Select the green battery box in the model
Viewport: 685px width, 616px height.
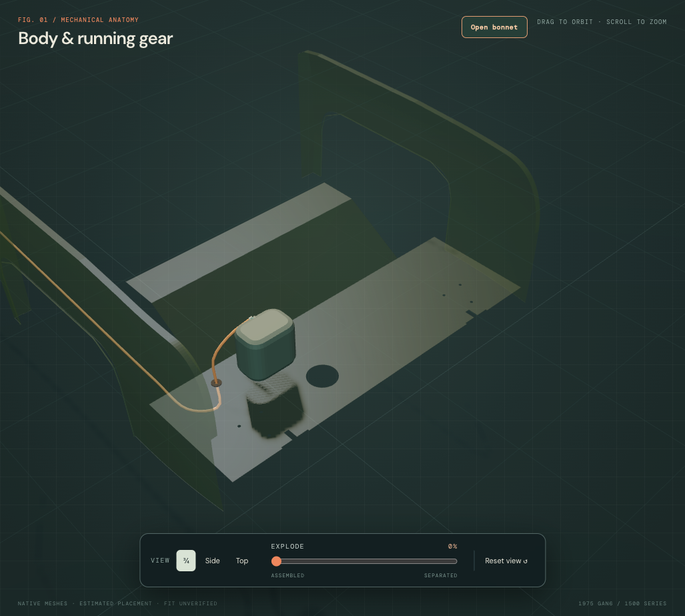[265, 344]
